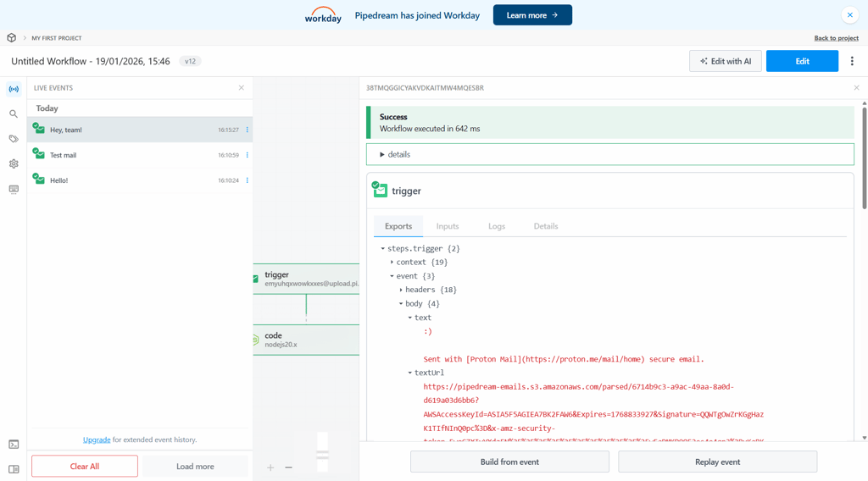Open options menu for 'Hello!' event
The width and height of the screenshot is (868, 481).
247,180
